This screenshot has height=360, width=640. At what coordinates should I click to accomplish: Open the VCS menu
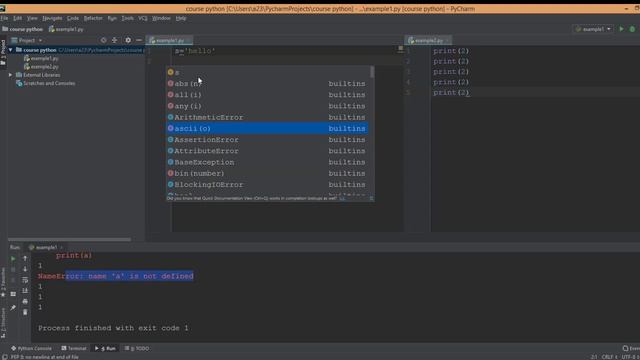click(x=142, y=18)
